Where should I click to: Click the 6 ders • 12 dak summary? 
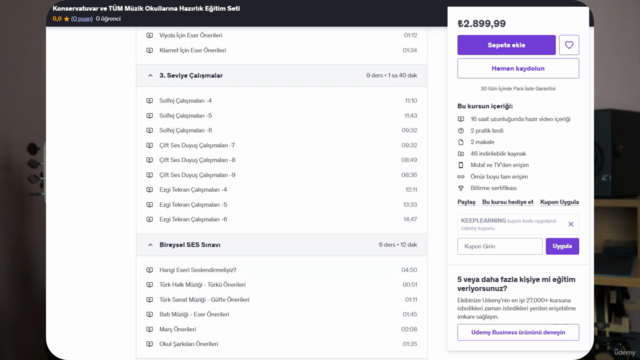click(x=398, y=245)
